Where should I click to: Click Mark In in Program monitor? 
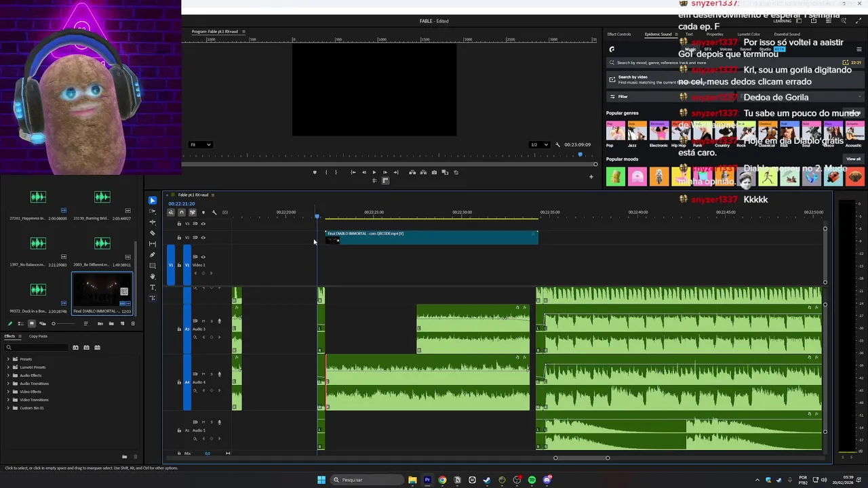[326, 172]
